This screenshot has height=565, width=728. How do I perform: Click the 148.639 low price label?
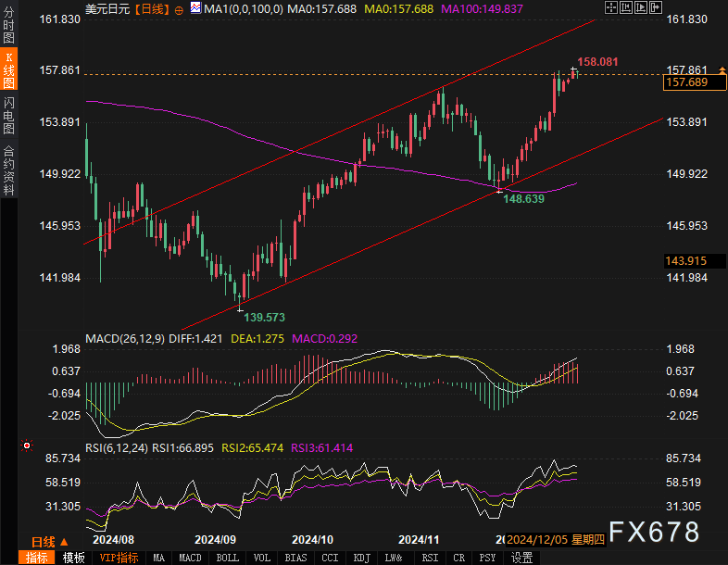coord(523,199)
